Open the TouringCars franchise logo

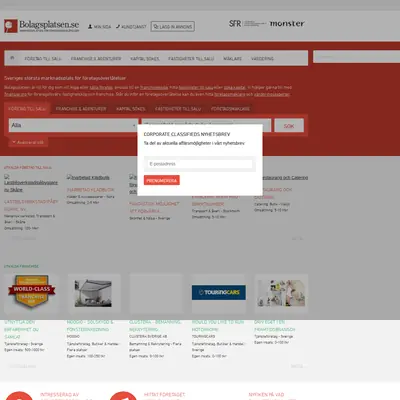[219, 292]
